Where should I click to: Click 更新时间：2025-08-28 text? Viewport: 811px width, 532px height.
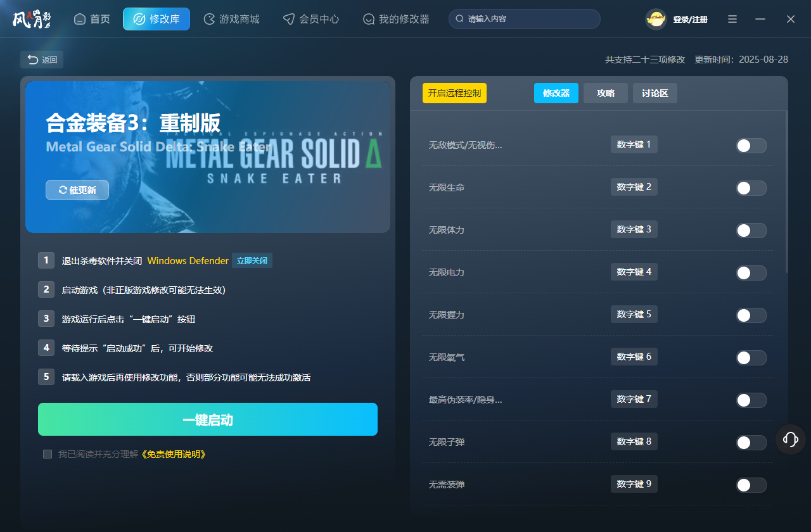(741, 60)
